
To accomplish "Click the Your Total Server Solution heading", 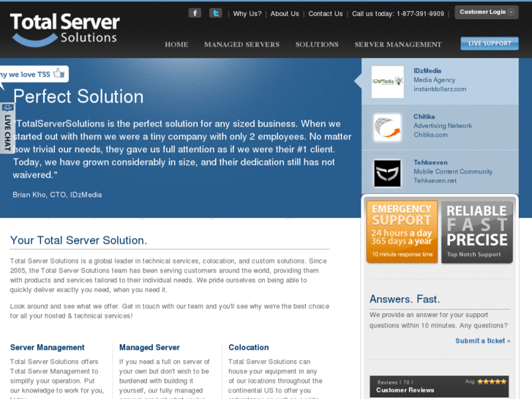I will click(79, 240).
